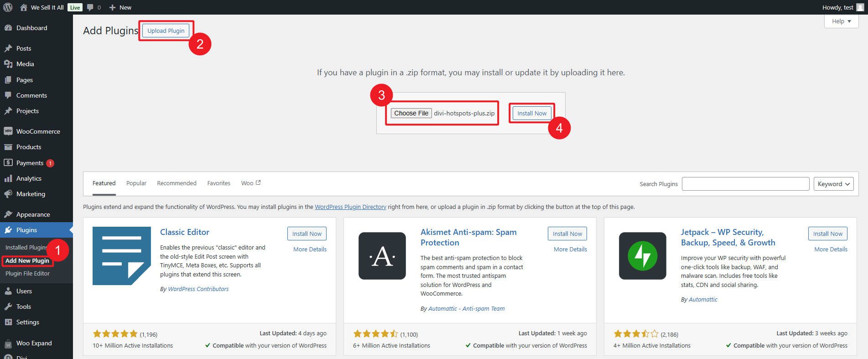This screenshot has height=359, width=868.
Task: Click the Projects pin icon in sidebar
Action: 8,111
